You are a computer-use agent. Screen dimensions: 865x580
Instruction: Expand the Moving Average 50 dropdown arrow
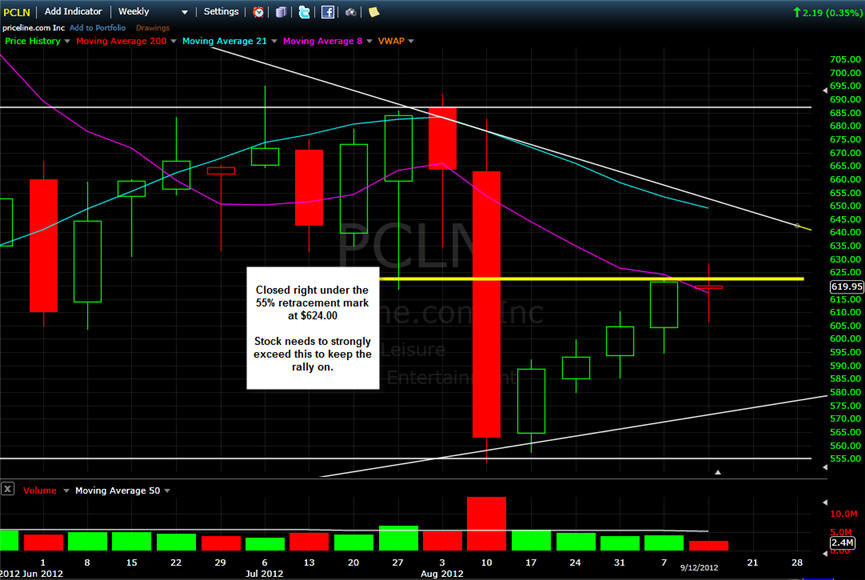point(167,491)
